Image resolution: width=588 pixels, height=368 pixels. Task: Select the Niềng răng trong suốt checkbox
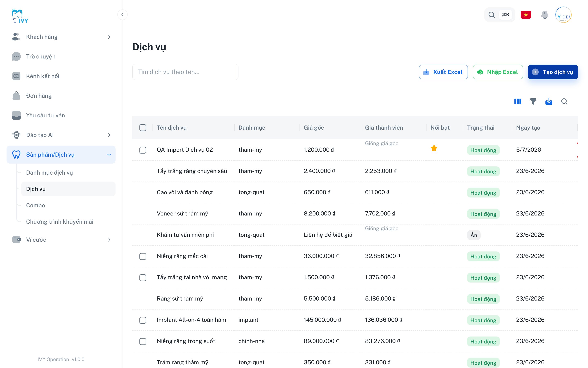[143, 341]
